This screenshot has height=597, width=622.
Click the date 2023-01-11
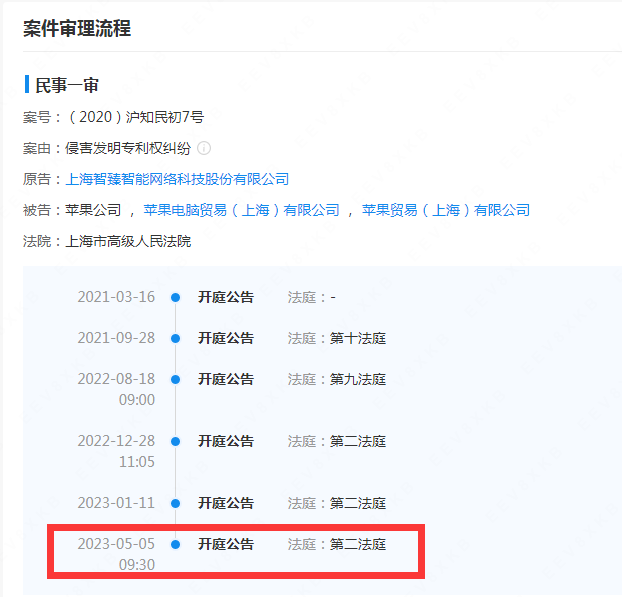[x=116, y=503]
